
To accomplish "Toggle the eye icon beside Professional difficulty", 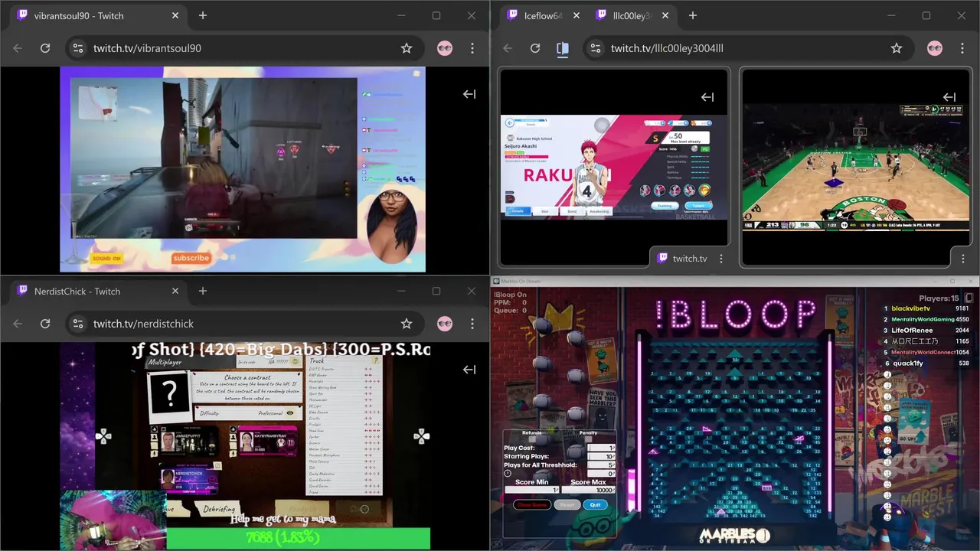I will [x=290, y=413].
